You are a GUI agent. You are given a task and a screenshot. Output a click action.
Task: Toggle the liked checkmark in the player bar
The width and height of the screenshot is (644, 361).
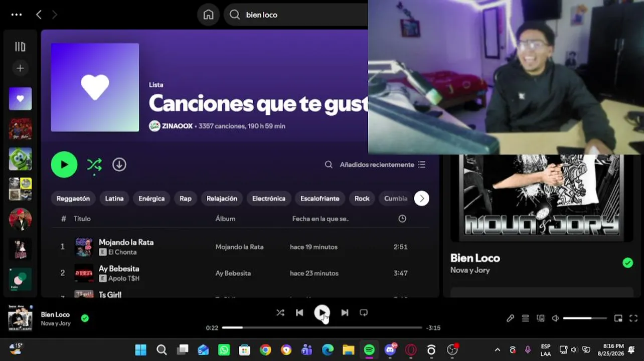pos(85,318)
